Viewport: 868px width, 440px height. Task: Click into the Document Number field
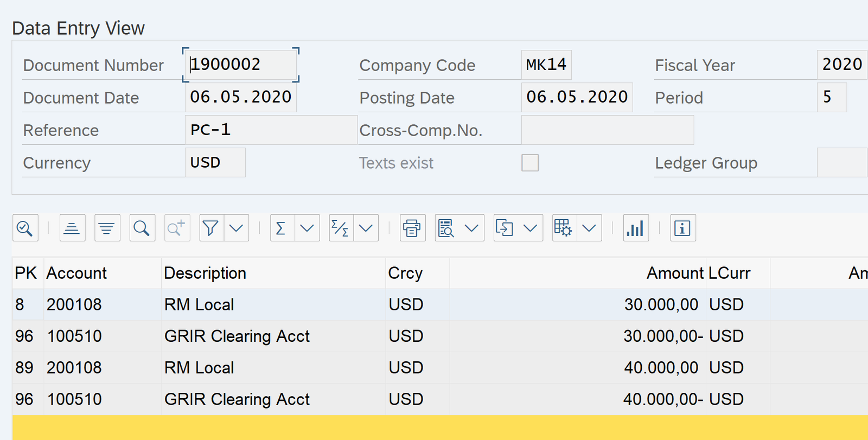point(241,65)
